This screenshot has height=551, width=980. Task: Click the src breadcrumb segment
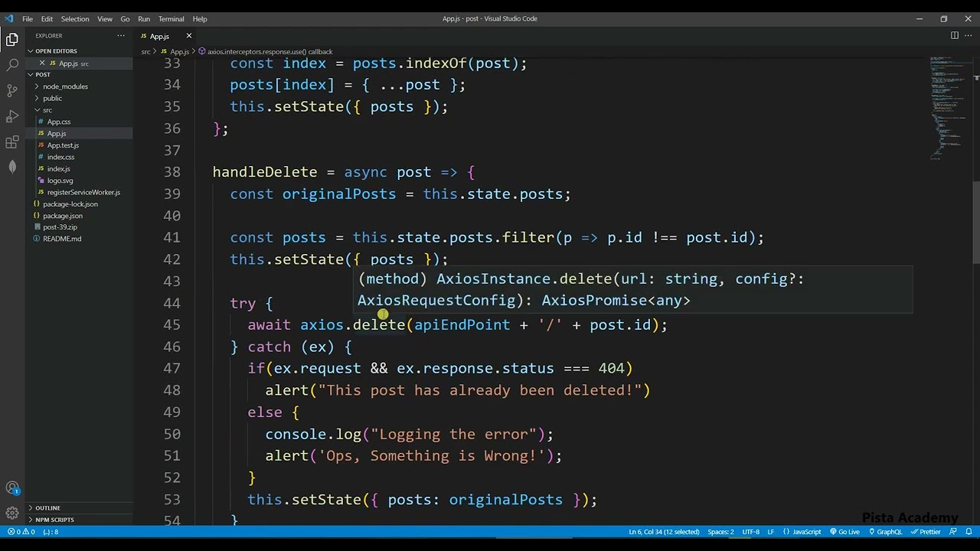pyautogui.click(x=145, y=52)
